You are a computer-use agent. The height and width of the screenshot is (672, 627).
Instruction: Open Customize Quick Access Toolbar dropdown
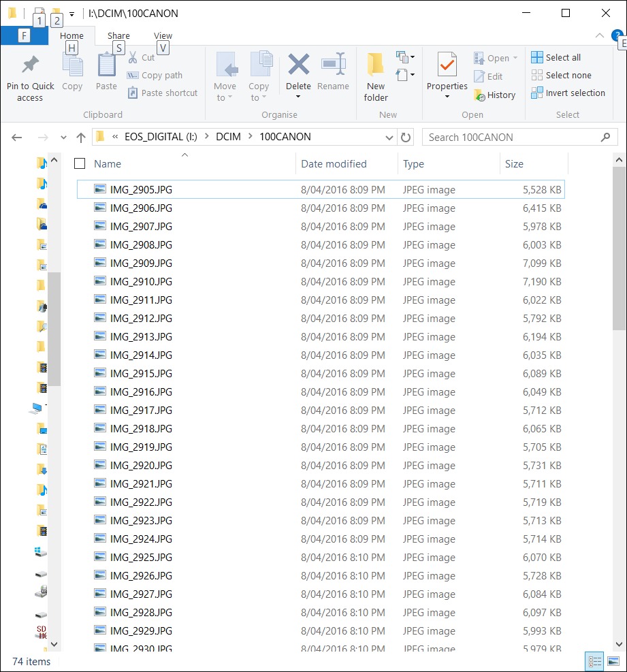pyautogui.click(x=72, y=14)
